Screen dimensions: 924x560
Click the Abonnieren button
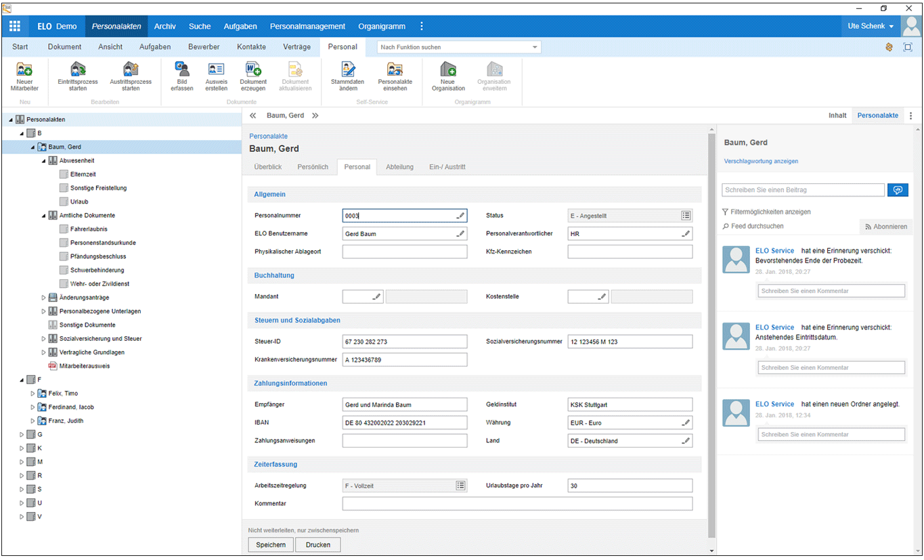886,227
